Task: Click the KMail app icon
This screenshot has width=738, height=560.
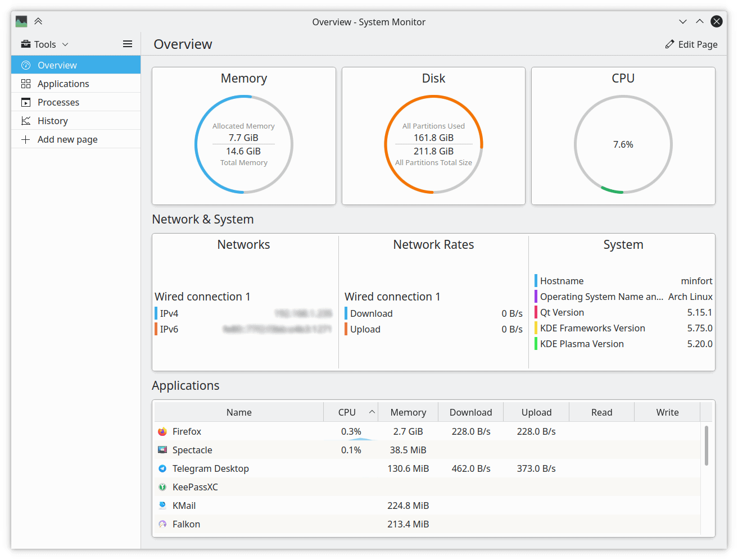Action: 162,506
